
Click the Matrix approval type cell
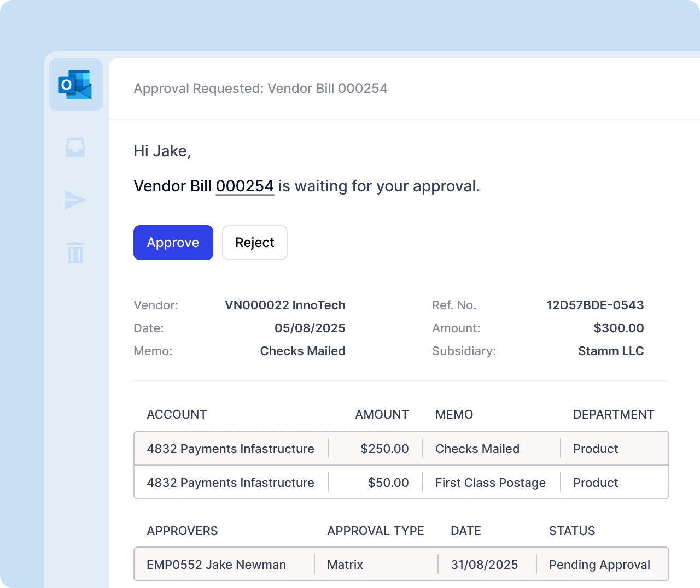[x=345, y=565]
